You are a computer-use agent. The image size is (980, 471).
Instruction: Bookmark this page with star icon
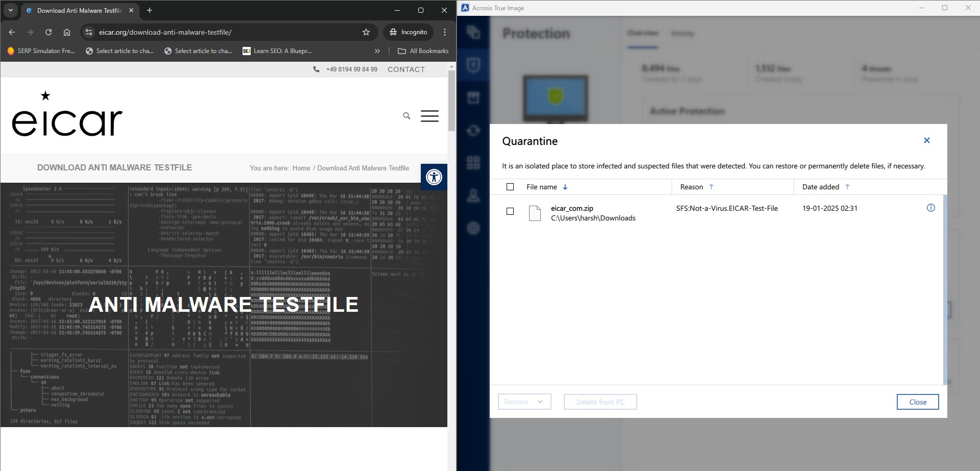pos(366,32)
